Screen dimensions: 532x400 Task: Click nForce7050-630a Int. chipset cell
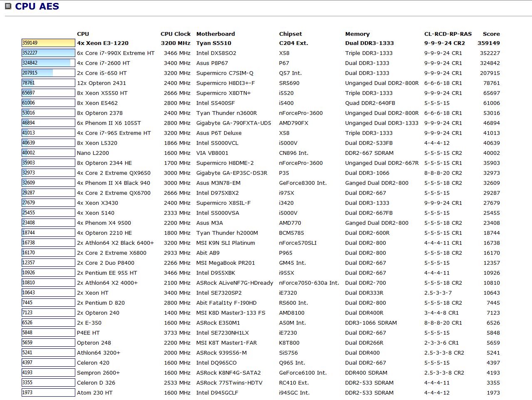[x=309, y=283]
